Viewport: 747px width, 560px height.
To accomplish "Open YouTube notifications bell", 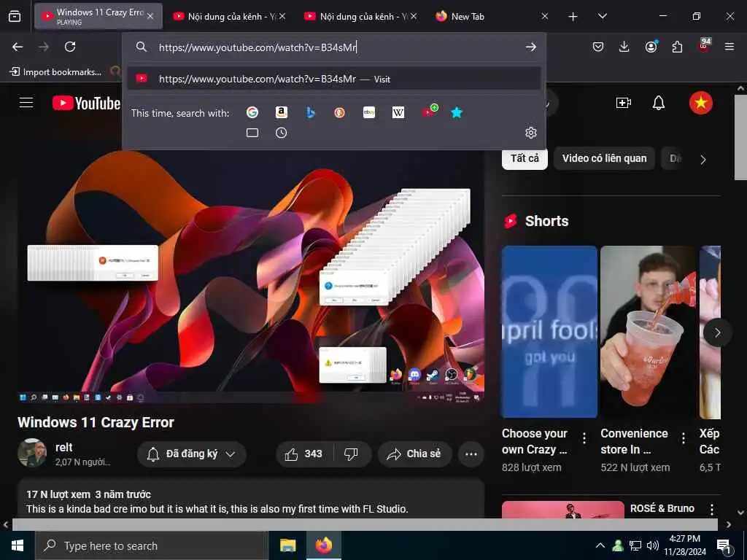I will (x=659, y=103).
